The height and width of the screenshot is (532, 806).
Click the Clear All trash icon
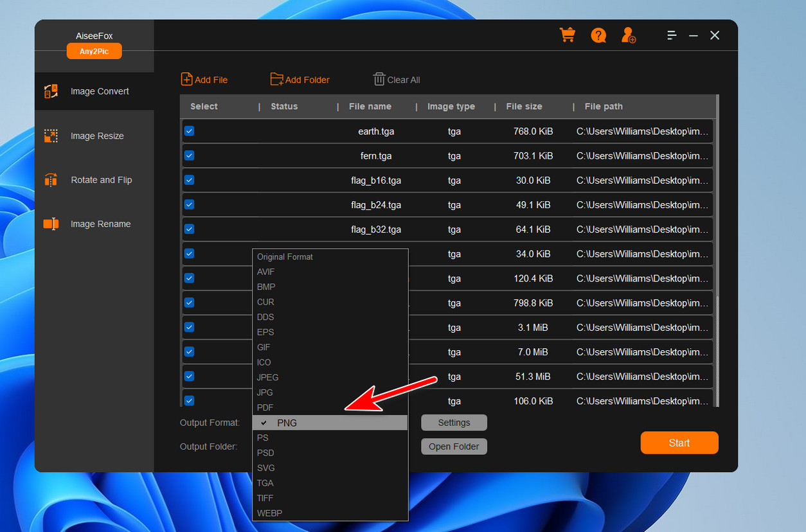(379, 79)
